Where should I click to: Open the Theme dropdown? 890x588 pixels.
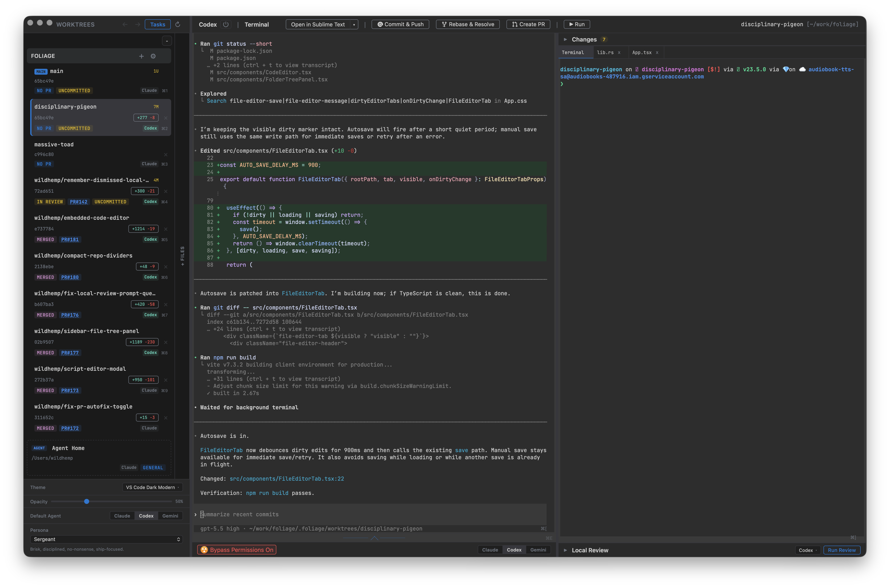coord(152,487)
